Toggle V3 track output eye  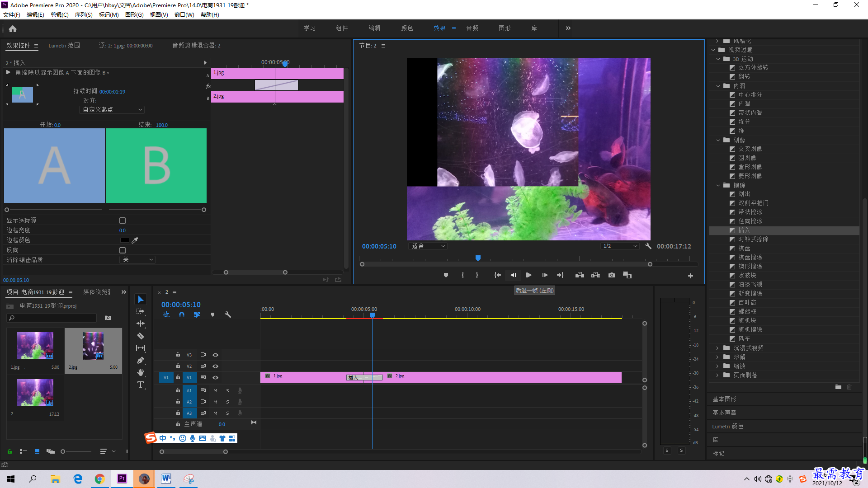coord(216,355)
